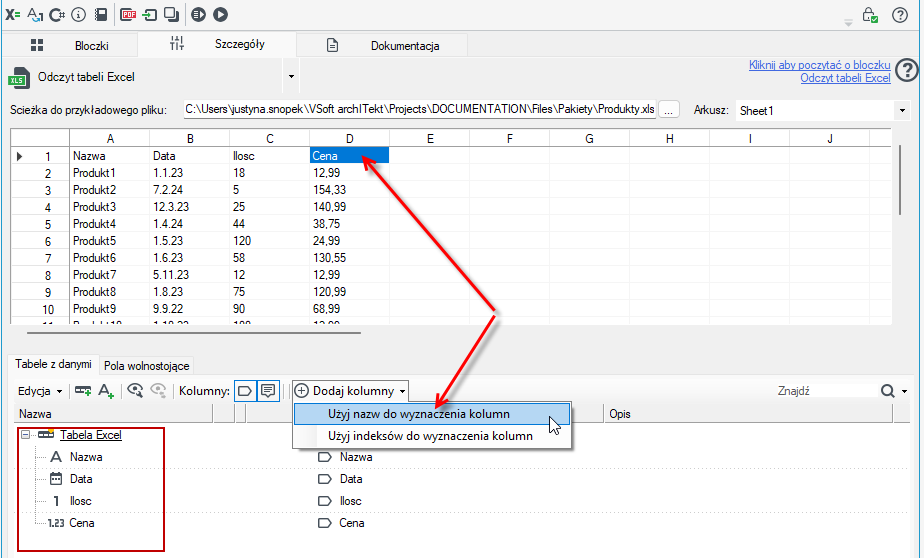Image resolution: width=924 pixels, height=558 pixels.
Task: Open the Kliknij aby poczytać o bloczku link
Action: tap(819, 65)
